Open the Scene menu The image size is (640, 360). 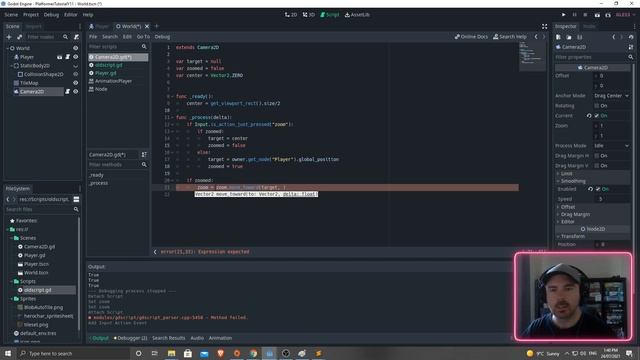[x=11, y=14]
